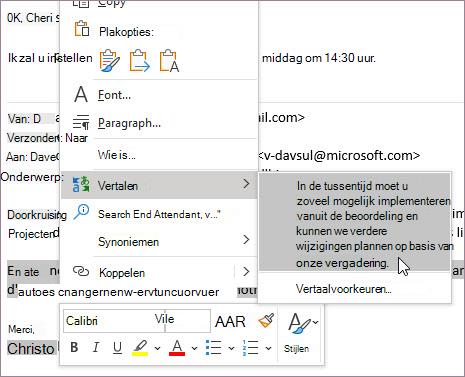
Task: Click Keep Source Formatting paste icon
Action: click(x=109, y=60)
